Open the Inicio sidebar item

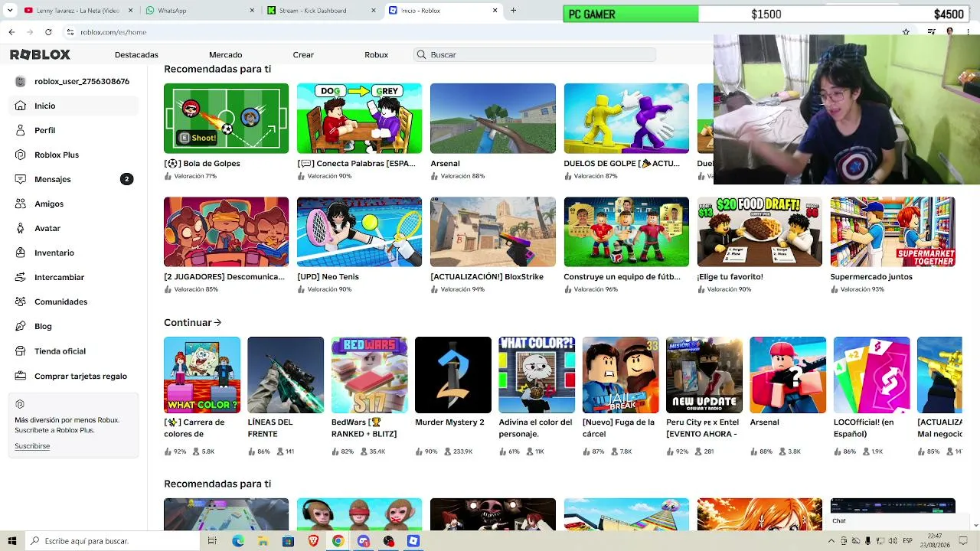pos(73,106)
